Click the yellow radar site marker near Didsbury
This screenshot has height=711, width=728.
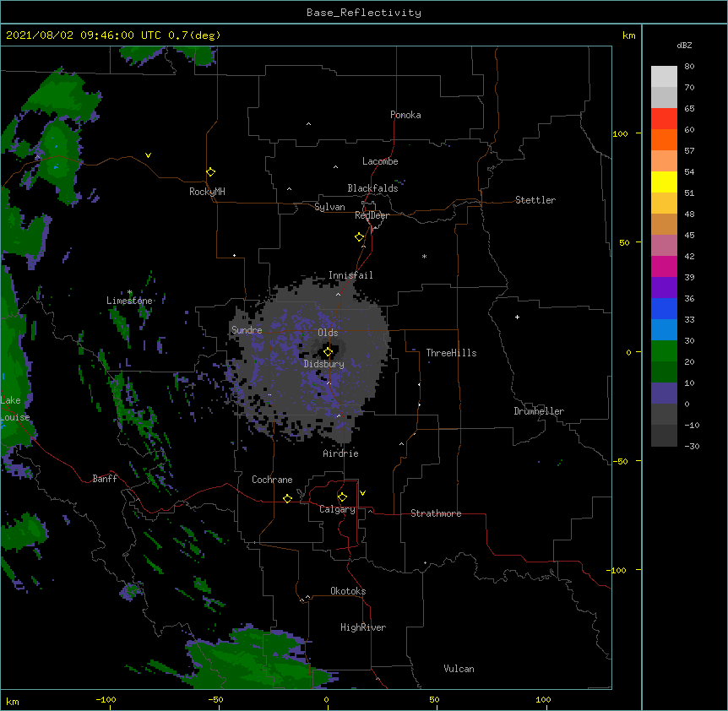pyautogui.click(x=328, y=352)
